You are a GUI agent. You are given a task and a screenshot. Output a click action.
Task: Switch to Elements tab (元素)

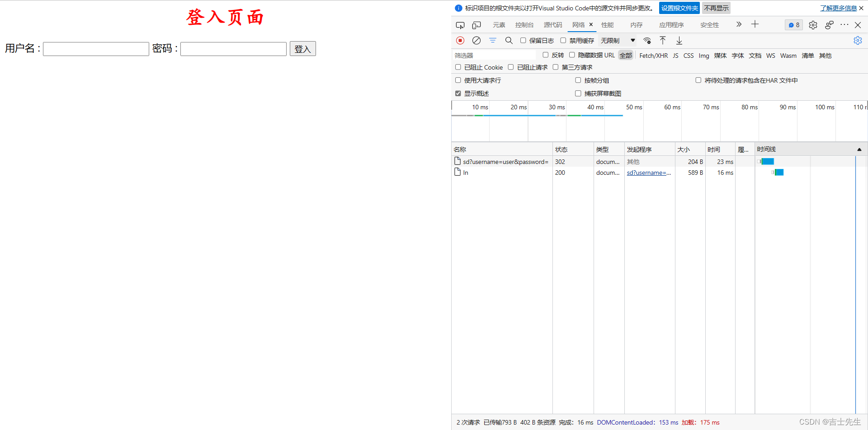499,25
